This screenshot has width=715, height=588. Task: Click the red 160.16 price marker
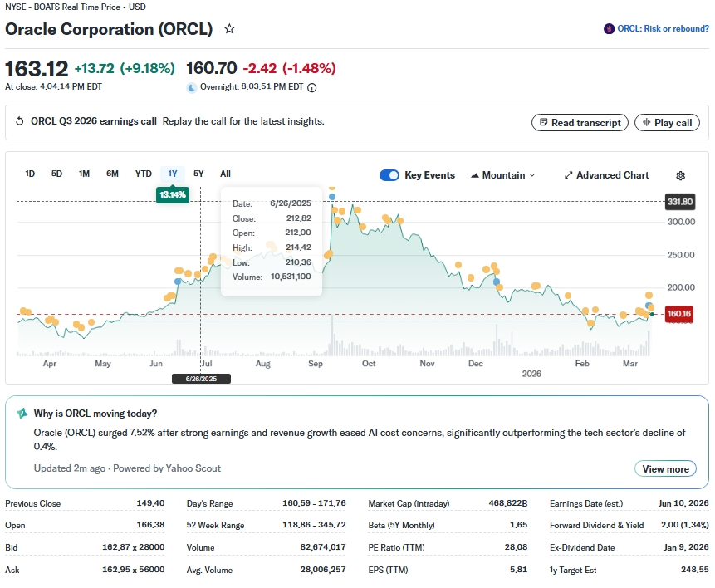679,314
